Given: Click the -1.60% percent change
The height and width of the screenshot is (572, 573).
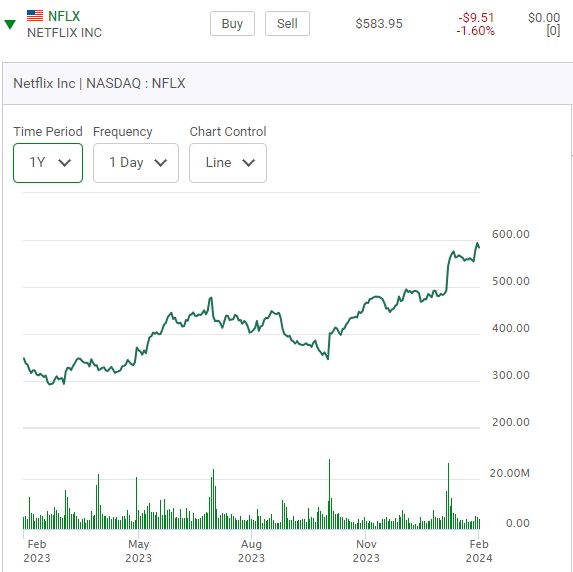Looking at the screenshot, I should click(475, 31).
